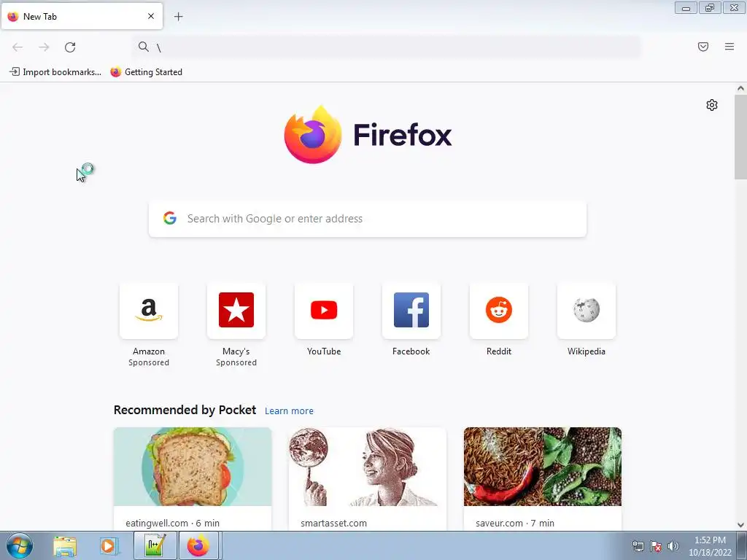747x560 pixels.
Task: Launch Windows Media Player from taskbar
Action: point(108,546)
